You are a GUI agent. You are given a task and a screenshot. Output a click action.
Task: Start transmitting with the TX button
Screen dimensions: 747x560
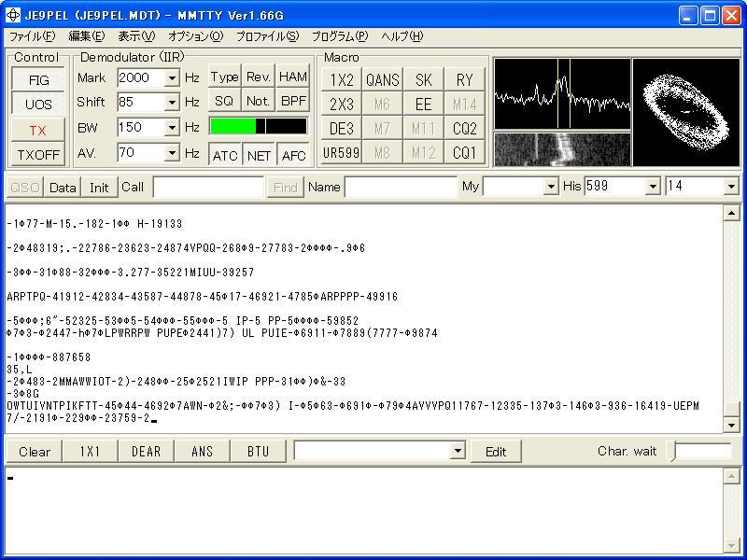38,130
